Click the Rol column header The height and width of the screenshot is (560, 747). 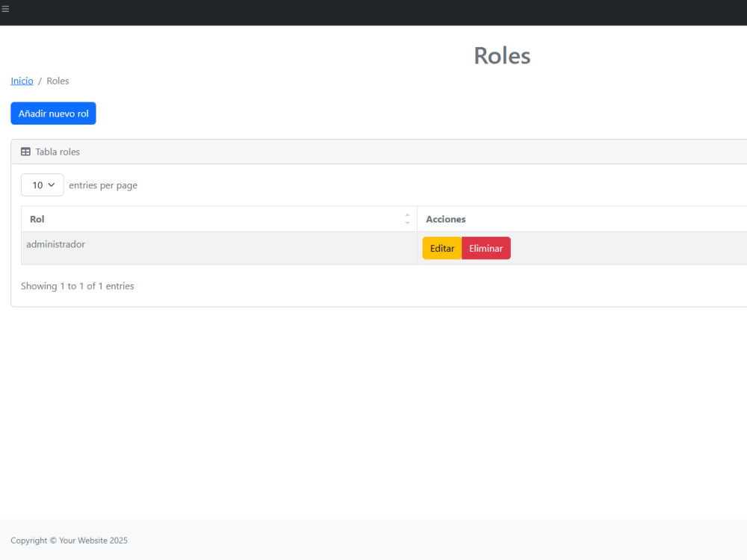[219, 219]
